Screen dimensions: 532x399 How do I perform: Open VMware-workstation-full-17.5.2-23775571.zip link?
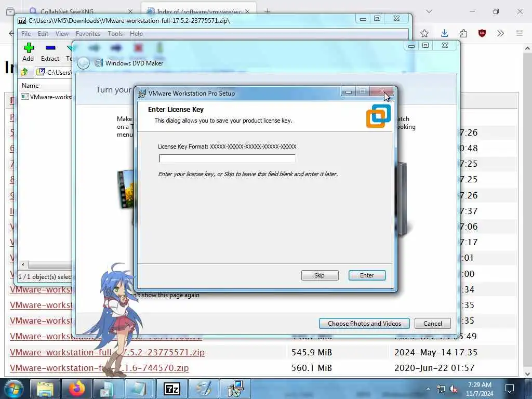(x=107, y=352)
